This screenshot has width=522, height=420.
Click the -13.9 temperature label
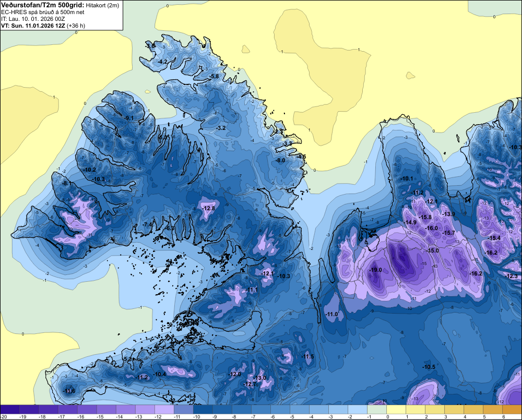click(x=448, y=214)
